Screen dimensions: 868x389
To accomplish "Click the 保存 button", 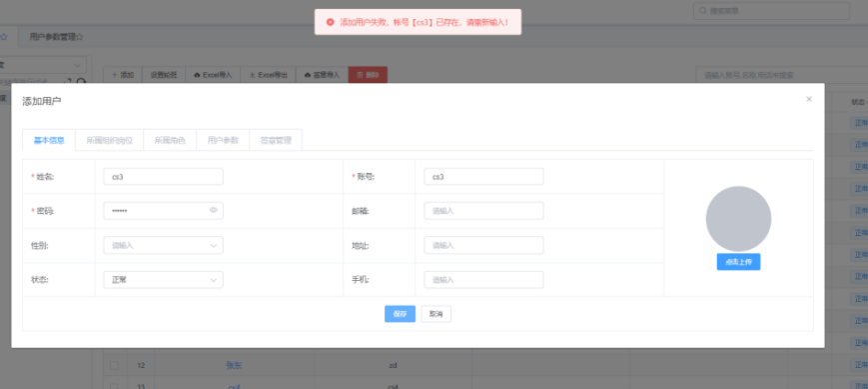I will 400,314.
